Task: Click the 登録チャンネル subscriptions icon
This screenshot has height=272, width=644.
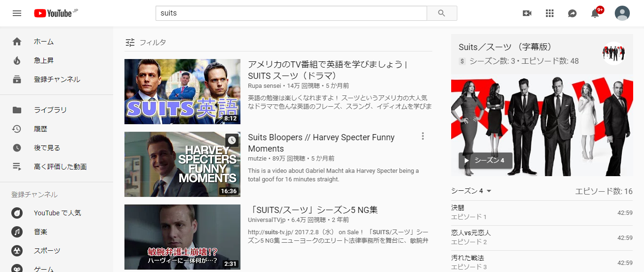Action: (17, 79)
